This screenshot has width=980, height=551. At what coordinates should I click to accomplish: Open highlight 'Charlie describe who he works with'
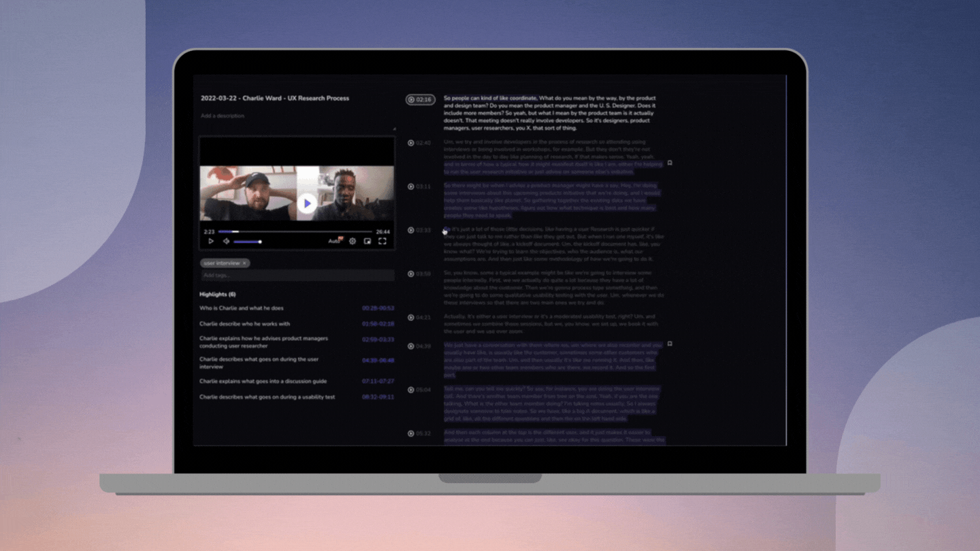245,324
